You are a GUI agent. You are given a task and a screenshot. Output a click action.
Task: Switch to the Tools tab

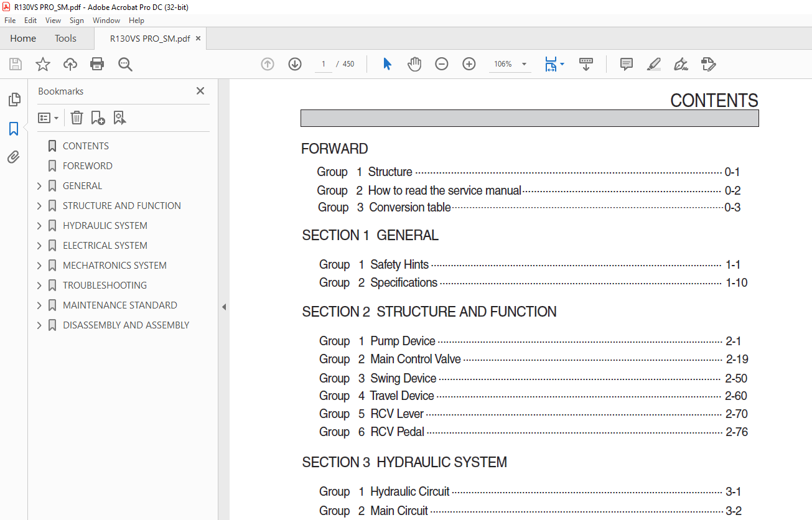(x=65, y=39)
